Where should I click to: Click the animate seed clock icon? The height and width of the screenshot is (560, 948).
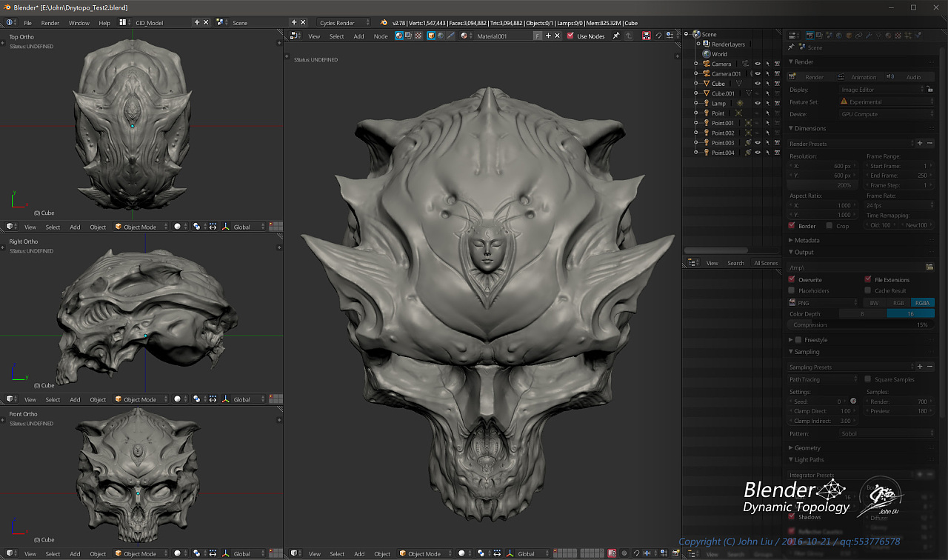pyautogui.click(x=852, y=401)
